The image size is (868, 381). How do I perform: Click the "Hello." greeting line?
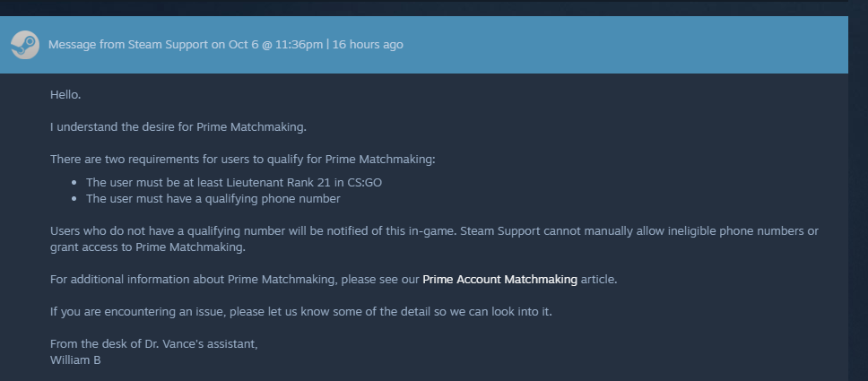click(65, 94)
